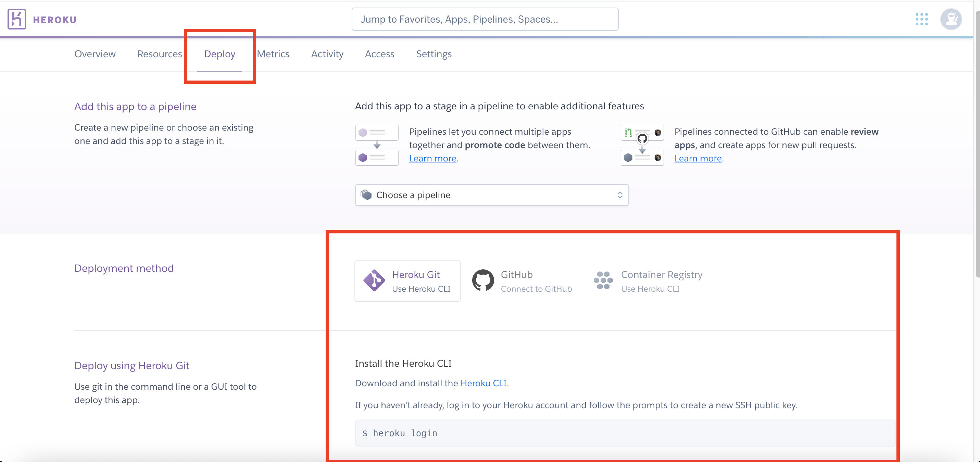Choose GitHub Connect to GitHub method
The height and width of the screenshot is (462, 980).
(x=522, y=281)
